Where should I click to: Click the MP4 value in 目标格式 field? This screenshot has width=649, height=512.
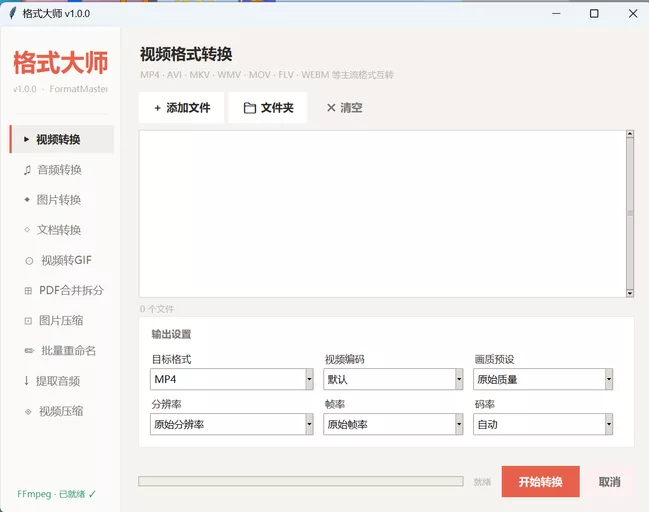point(165,379)
